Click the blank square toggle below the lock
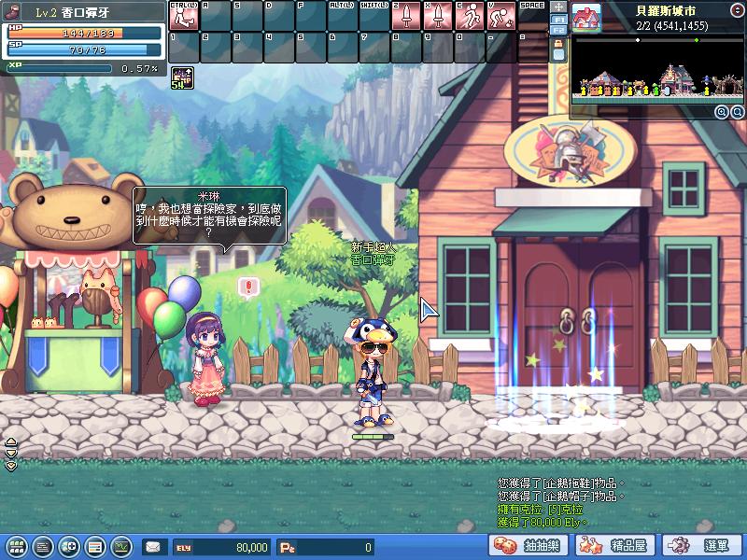747x560 pixels. 558,55
